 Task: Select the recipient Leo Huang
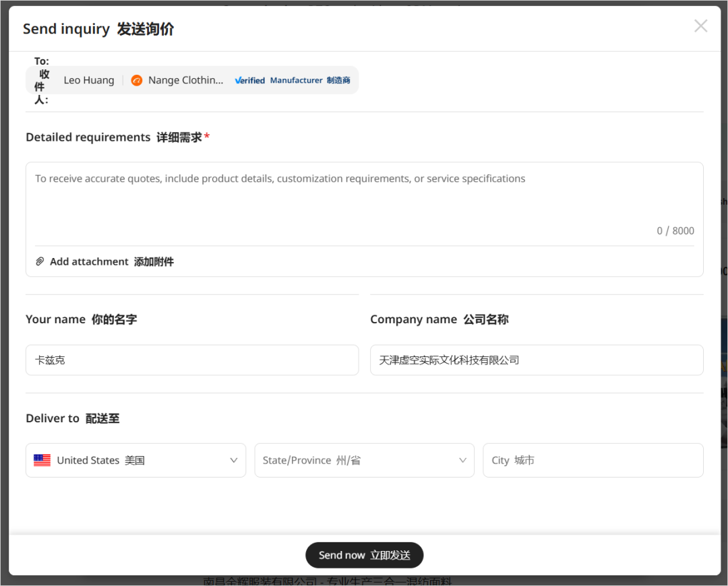click(88, 79)
